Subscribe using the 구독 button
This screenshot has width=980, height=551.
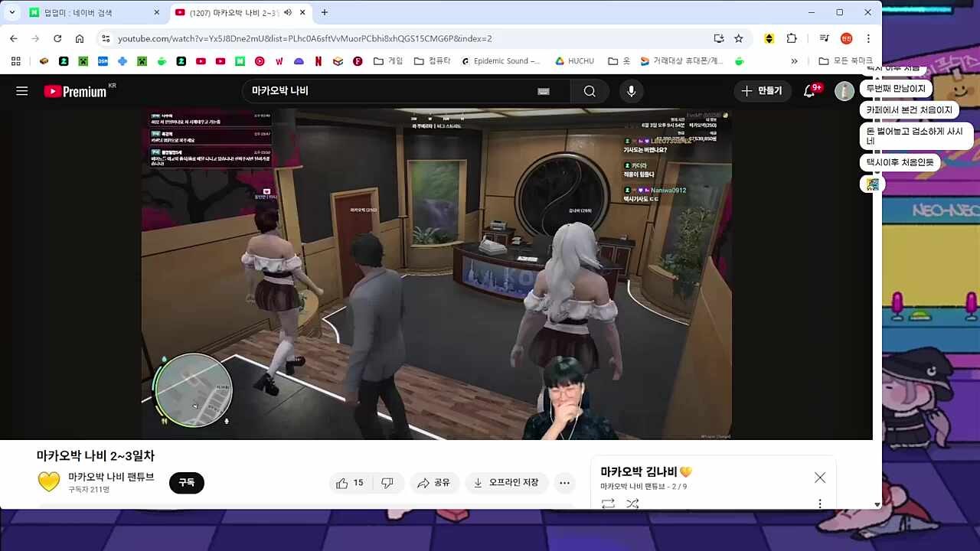[187, 483]
